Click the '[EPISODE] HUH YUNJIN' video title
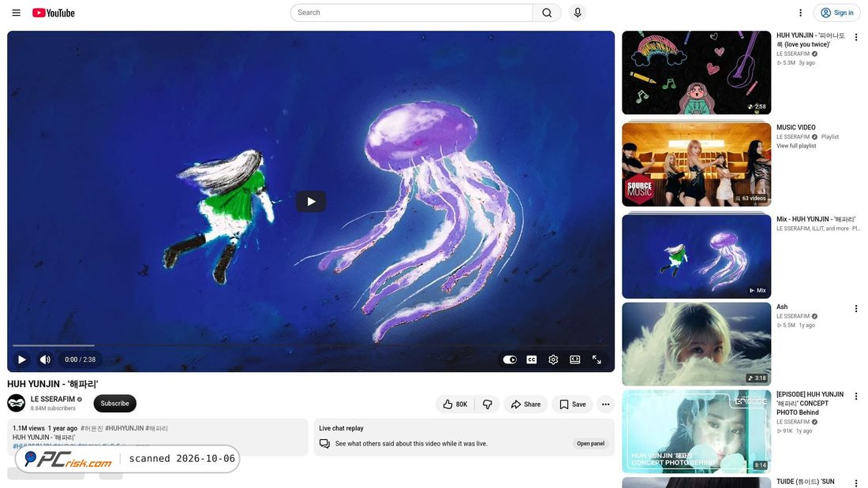The width and height of the screenshot is (868, 488). pos(810,404)
